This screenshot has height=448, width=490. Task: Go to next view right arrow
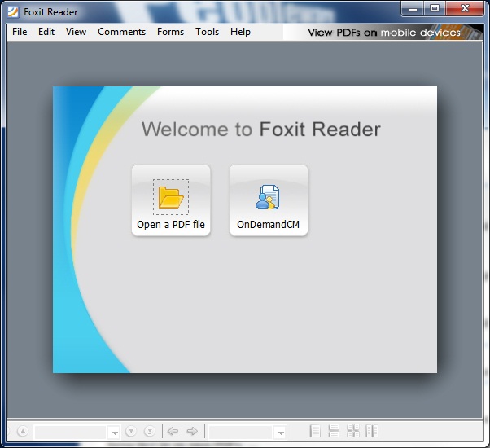(192, 432)
